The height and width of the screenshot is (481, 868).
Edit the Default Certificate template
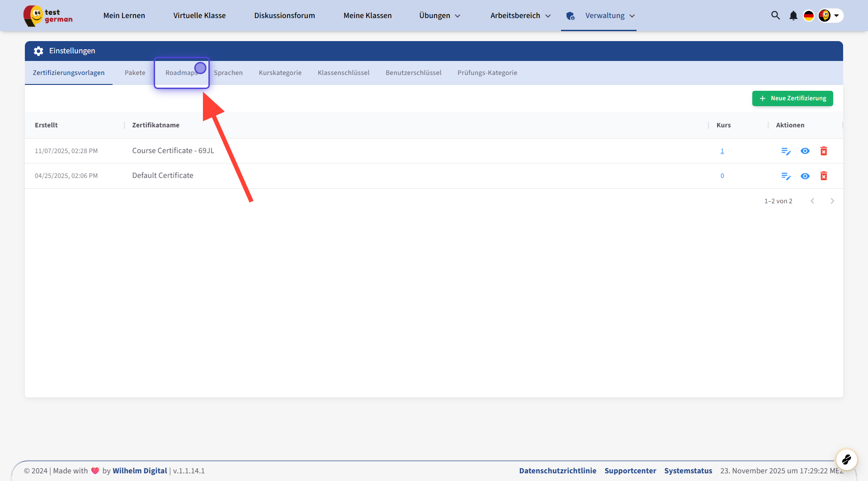pos(786,176)
